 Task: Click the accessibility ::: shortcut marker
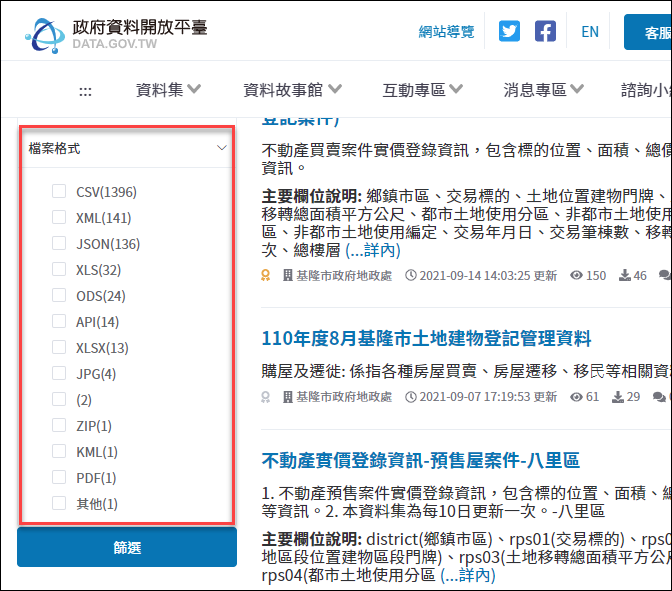[85, 91]
